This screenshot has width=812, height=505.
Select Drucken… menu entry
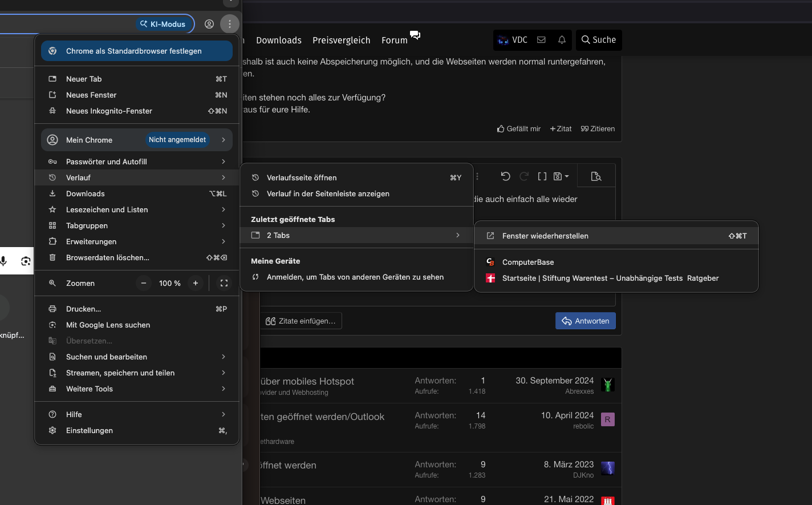click(x=137, y=309)
